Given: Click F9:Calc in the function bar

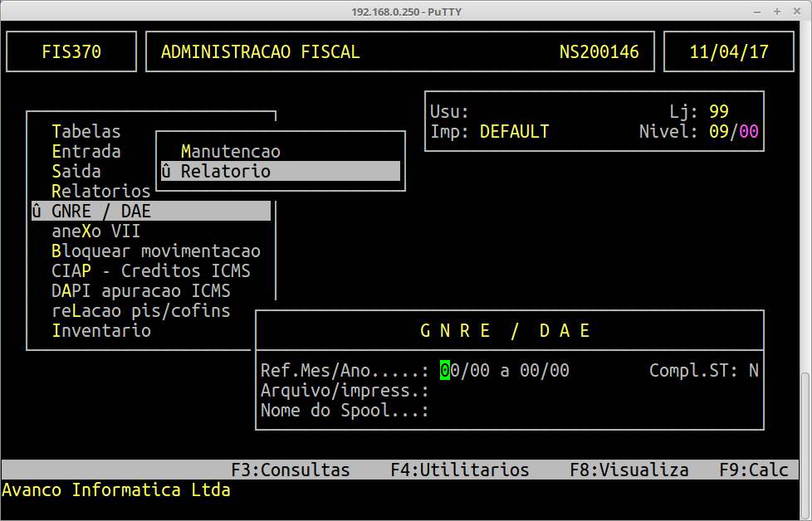Looking at the screenshot, I should point(753,470).
